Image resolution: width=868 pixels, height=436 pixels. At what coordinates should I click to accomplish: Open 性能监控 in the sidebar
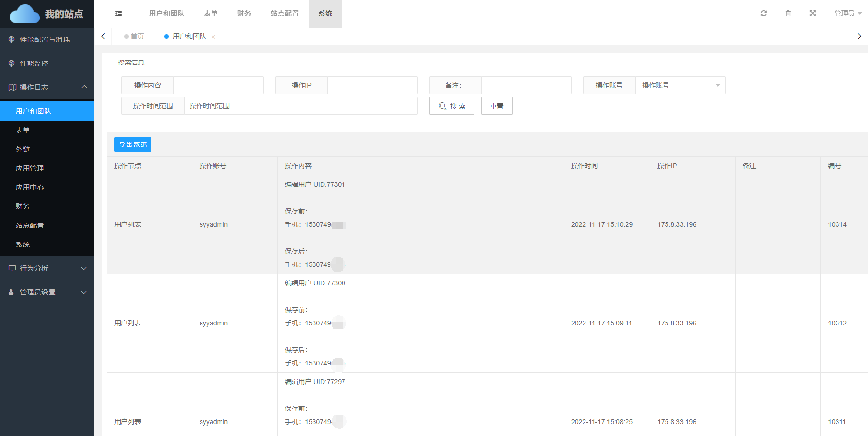tap(34, 63)
